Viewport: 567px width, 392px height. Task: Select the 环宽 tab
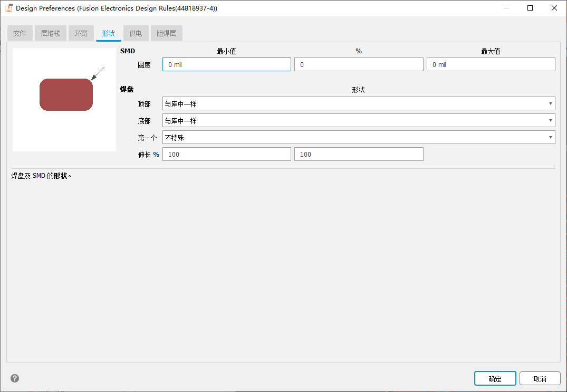pos(81,33)
